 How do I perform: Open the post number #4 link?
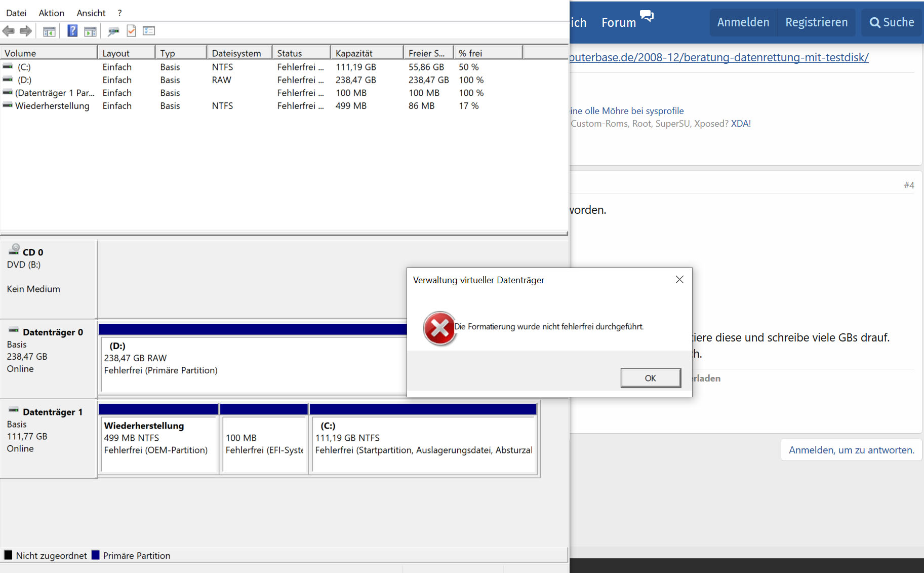(909, 185)
